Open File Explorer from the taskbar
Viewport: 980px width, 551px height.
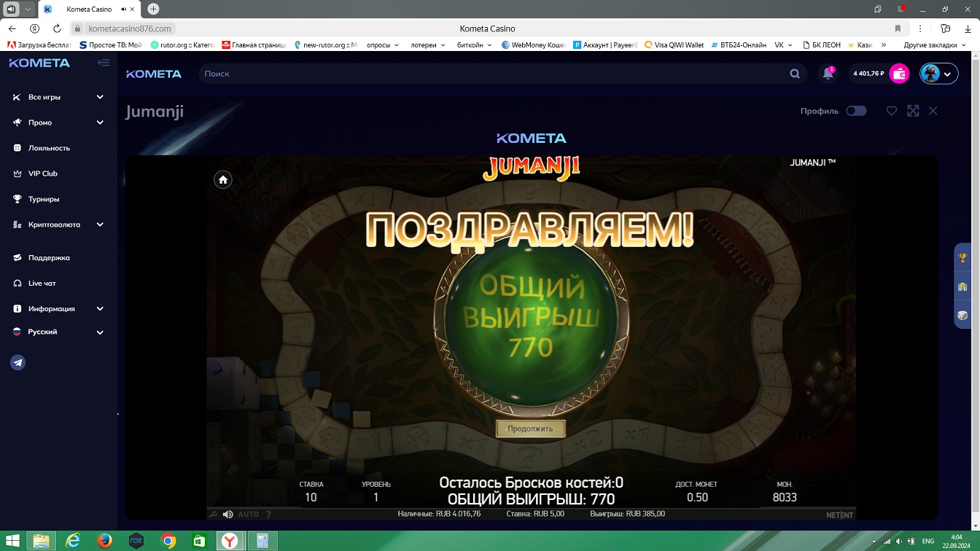coord(42,541)
